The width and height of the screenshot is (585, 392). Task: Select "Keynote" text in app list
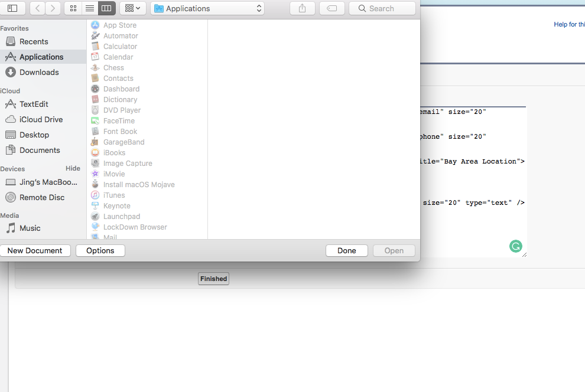pyautogui.click(x=117, y=205)
